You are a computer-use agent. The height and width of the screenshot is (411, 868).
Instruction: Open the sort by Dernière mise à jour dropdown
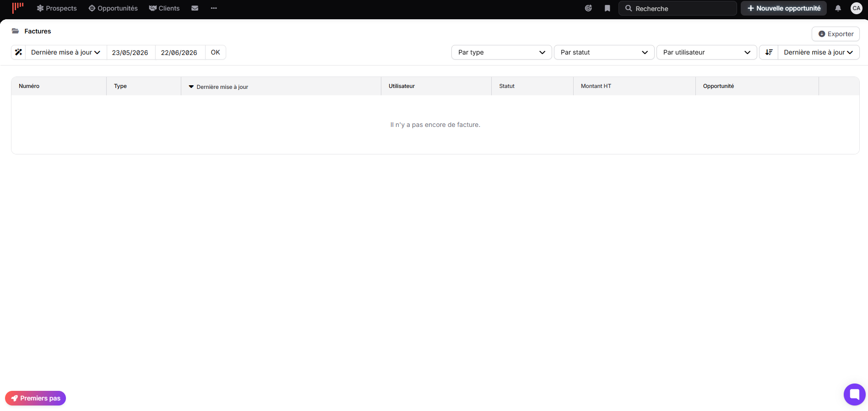tap(819, 52)
